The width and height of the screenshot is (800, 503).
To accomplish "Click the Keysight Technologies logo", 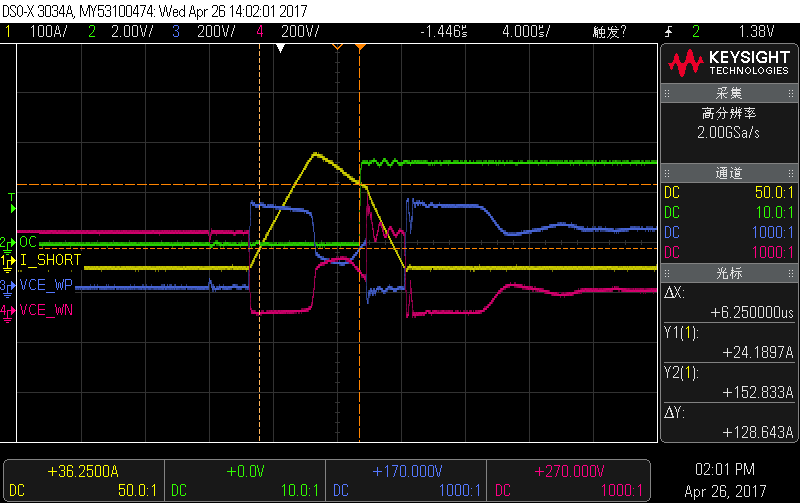I will 729,63.
